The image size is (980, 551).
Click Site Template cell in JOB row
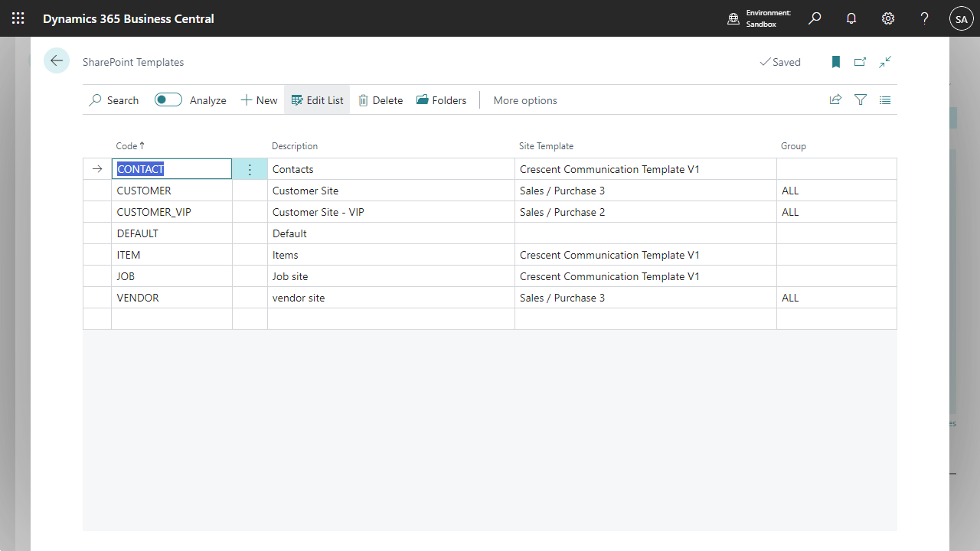tap(645, 276)
